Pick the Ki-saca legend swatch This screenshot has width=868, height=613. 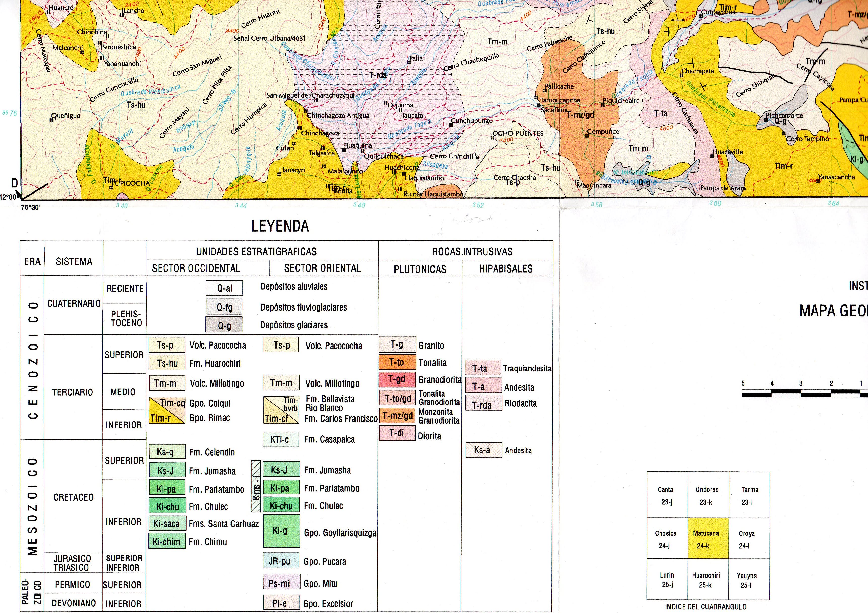click(167, 523)
